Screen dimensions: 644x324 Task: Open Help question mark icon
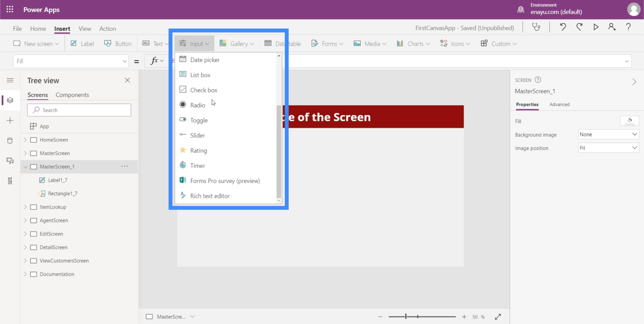coord(628,27)
